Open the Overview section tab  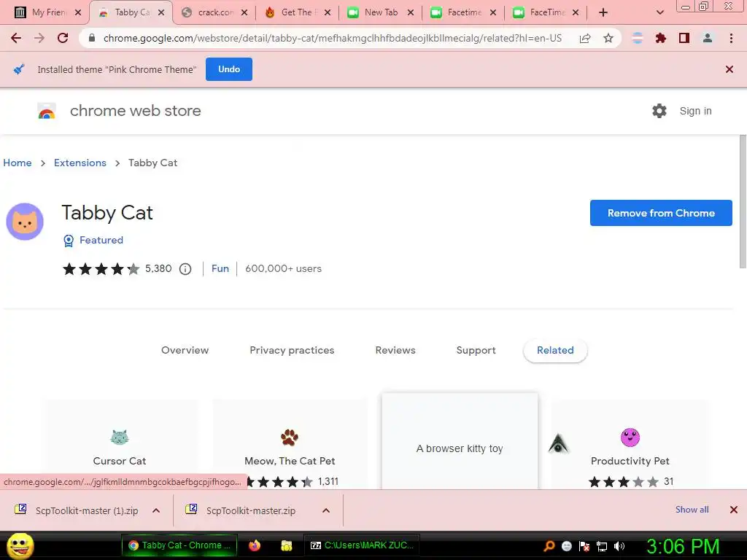(185, 351)
